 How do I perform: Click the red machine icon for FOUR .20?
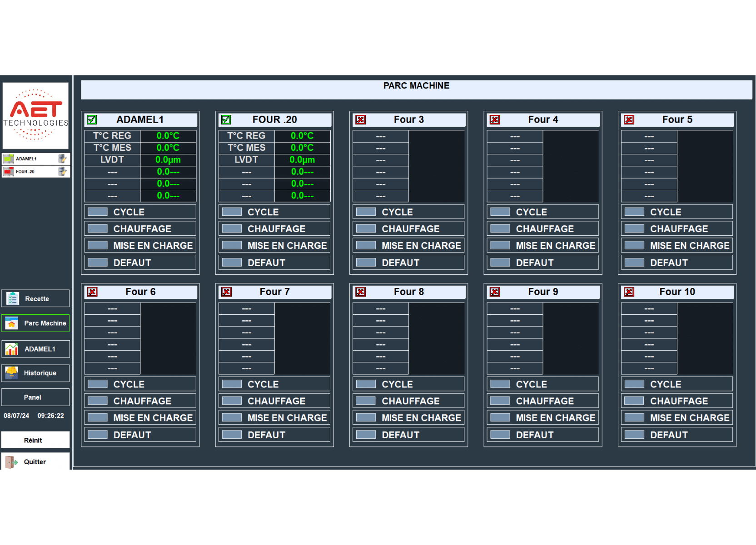point(9,171)
